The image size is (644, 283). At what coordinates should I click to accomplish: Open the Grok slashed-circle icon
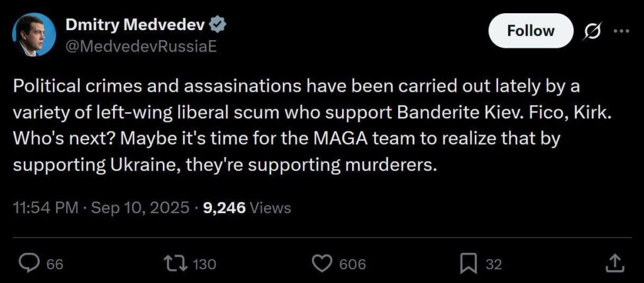592,31
